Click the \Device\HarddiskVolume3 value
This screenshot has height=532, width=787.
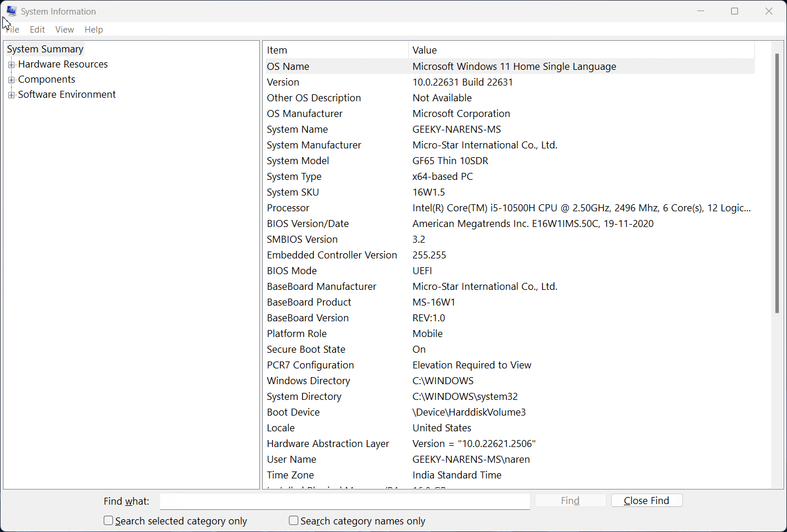pyautogui.click(x=469, y=412)
